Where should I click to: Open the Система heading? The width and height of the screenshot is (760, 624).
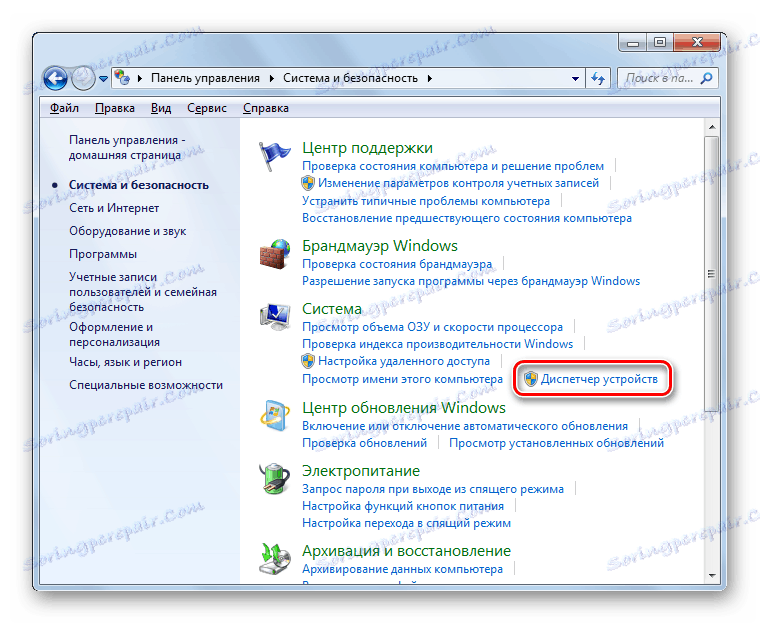click(332, 309)
